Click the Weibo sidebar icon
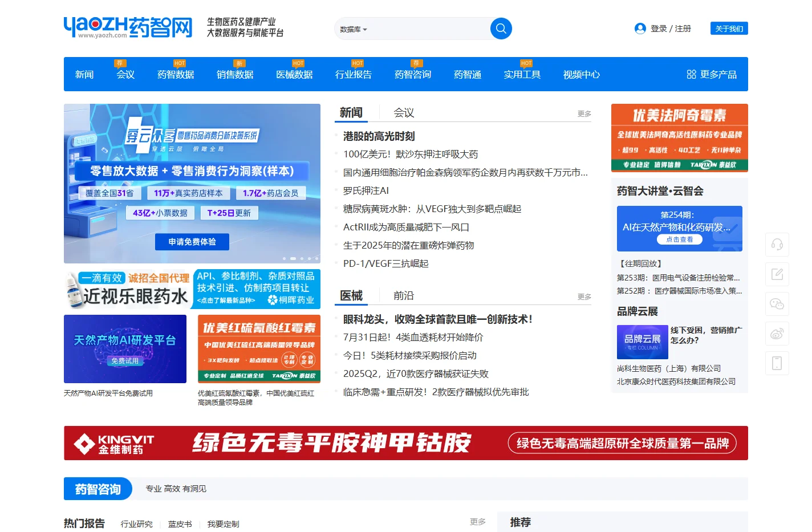 [777, 334]
